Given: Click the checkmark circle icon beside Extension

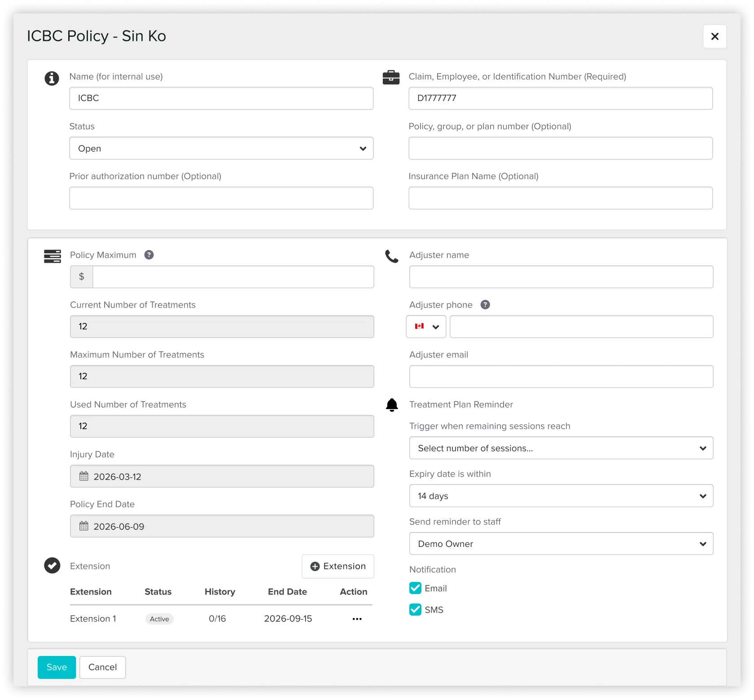Looking at the screenshot, I should point(52,566).
